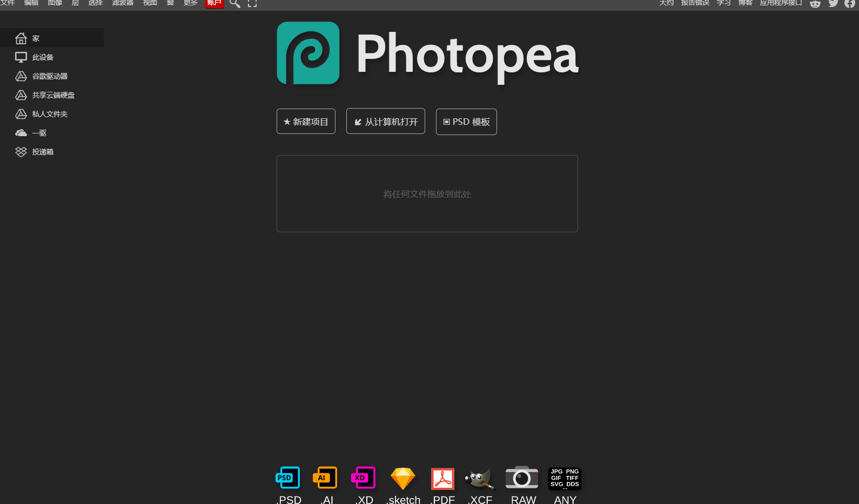Image resolution: width=859 pixels, height=504 pixels.
Task: Click the PSD 模板 (templates) button
Action: (x=466, y=122)
